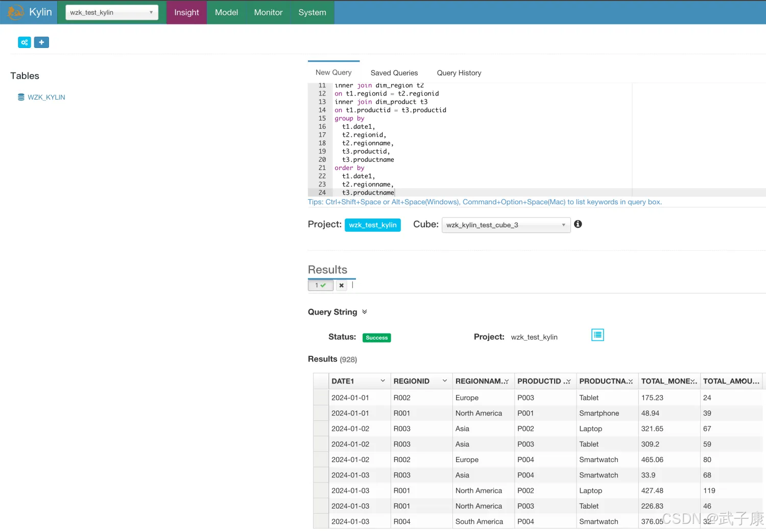This screenshot has width=766, height=532.
Task: Open the DATE1 column menu
Action: click(382, 381)
